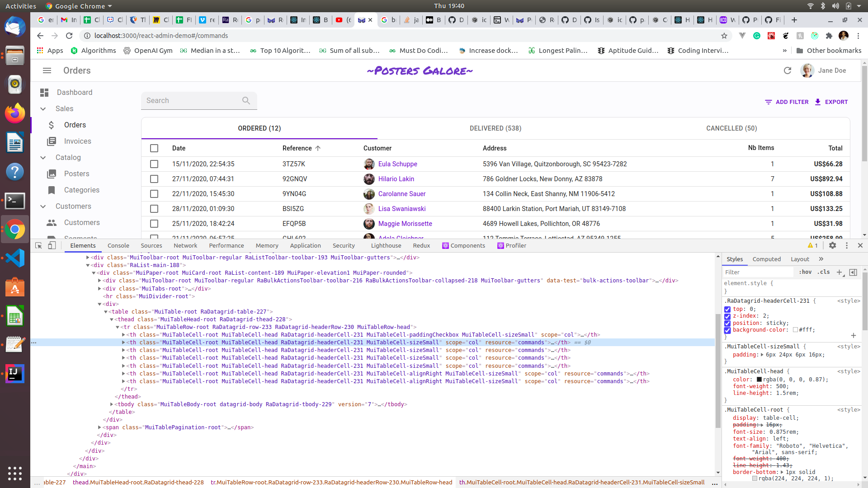Open DevTools settings gear
Viewport: 868px width, 488px height.
tap(833, 245)
